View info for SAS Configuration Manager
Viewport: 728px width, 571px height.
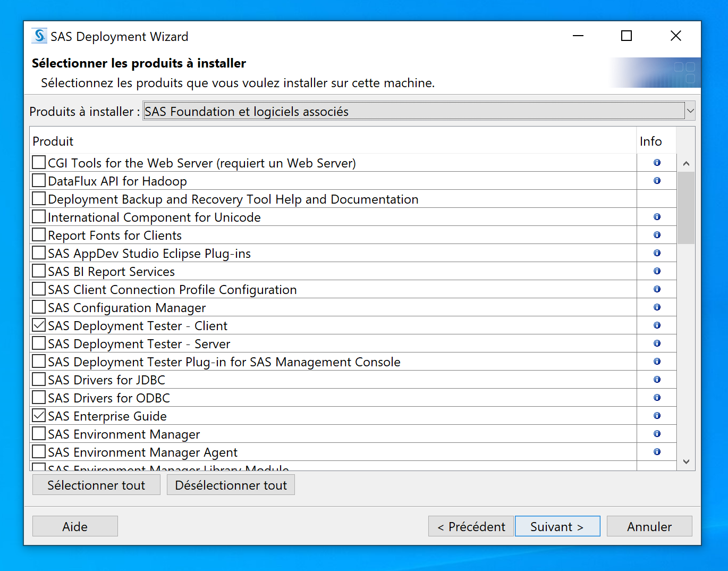point(657,307)
